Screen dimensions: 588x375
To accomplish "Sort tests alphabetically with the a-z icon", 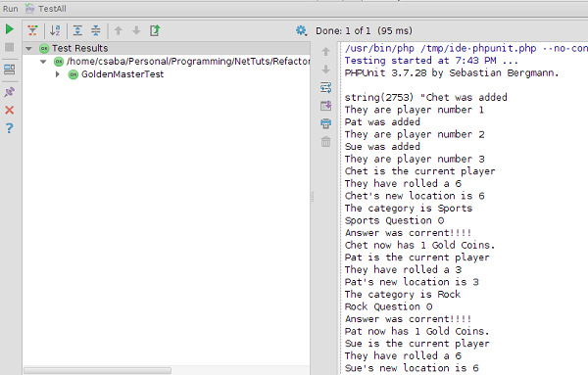I will tap(55, 30).
